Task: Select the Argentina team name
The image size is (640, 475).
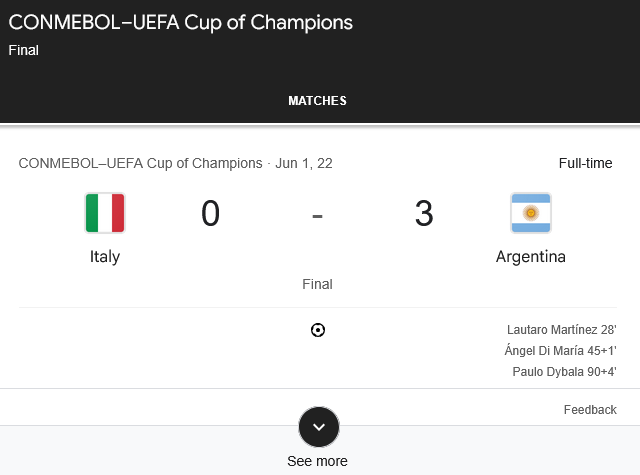Action: point(531,257)
